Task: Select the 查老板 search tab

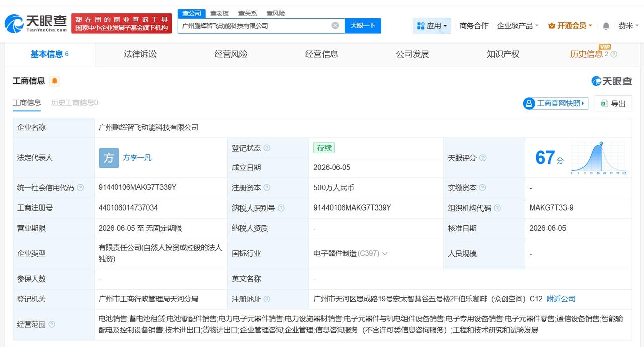Action: (x=219, y=13)
